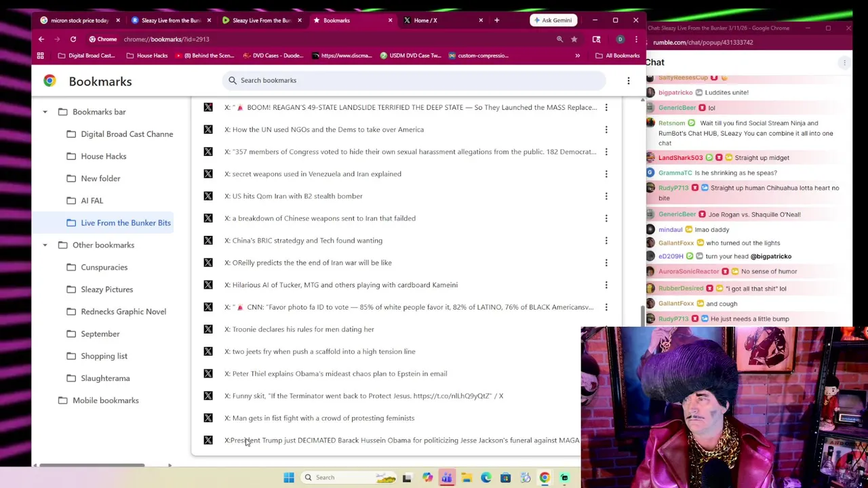The height and width of the screenshot is (488, 868).
Task: Collapse the Other bookmarks tree node
Action: coord(45,245)
